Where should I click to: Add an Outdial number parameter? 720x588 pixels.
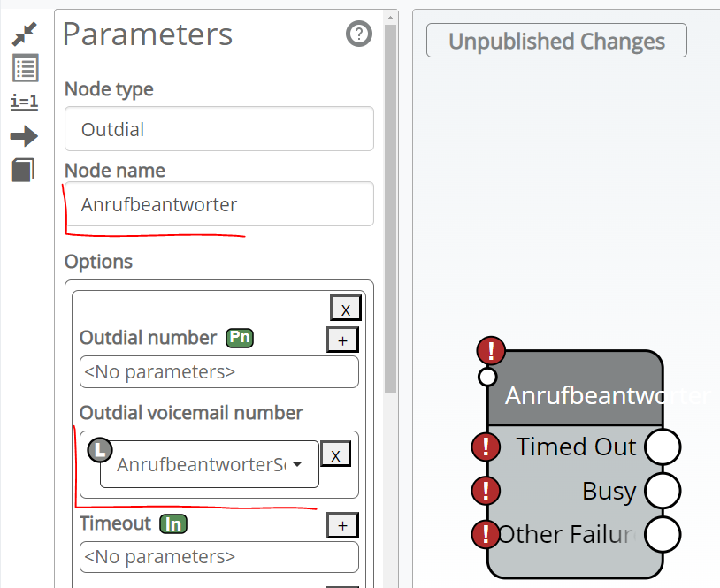342,340
